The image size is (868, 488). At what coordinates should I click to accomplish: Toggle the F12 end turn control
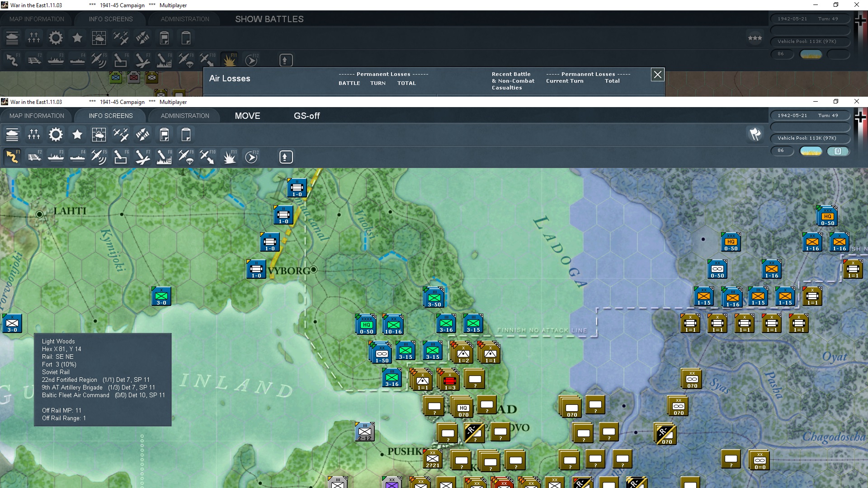(x=251, y=157)
